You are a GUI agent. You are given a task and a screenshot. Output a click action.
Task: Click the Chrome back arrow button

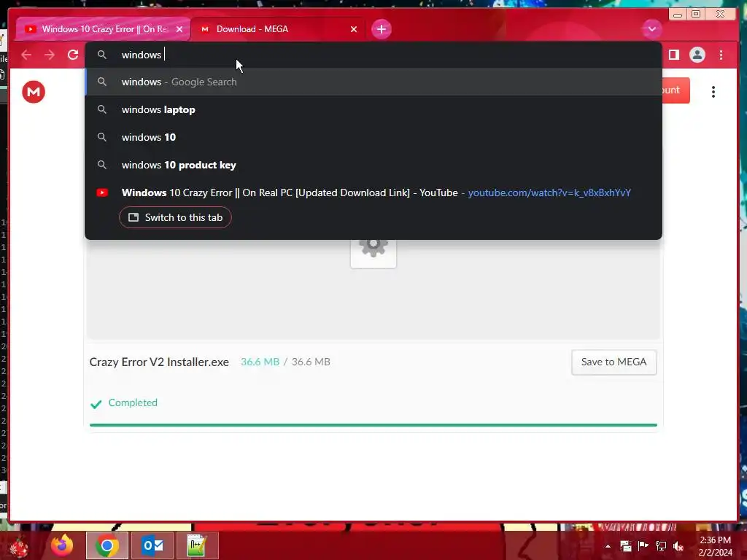(26, 55)
